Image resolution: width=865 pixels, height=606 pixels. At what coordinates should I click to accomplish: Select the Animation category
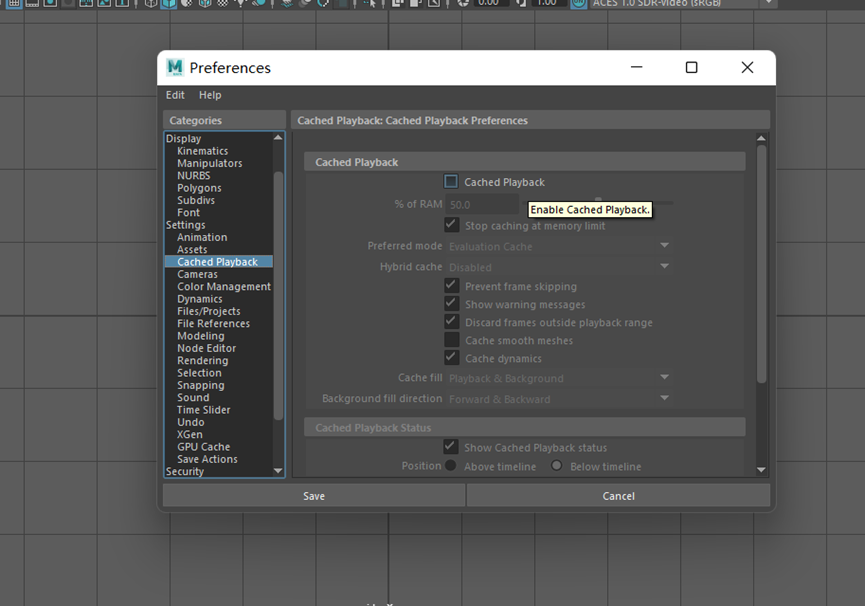click(202, 237)
